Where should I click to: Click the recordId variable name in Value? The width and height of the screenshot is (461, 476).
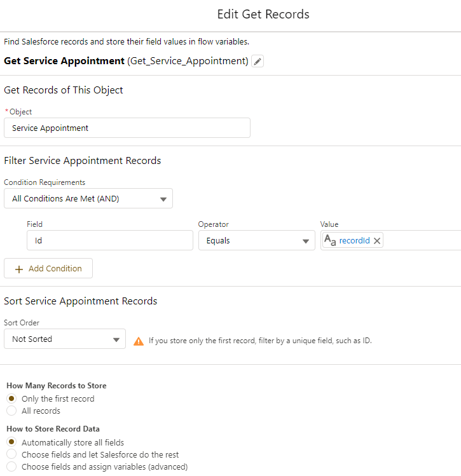click(354, 240)
